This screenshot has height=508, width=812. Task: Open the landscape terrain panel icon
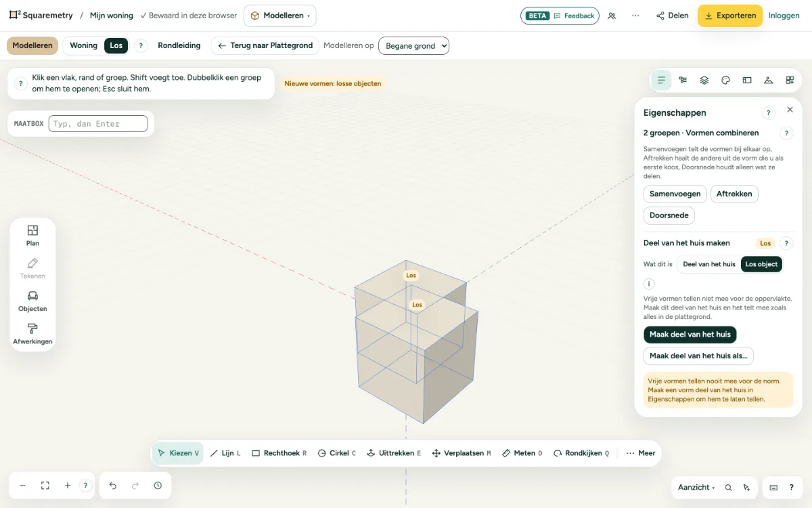(x=768, y=80)
